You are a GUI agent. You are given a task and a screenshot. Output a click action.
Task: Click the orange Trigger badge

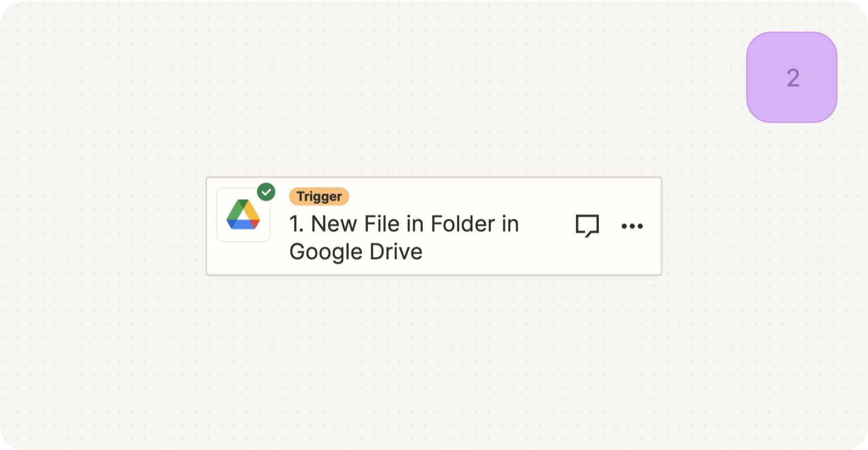coord(319,196)
